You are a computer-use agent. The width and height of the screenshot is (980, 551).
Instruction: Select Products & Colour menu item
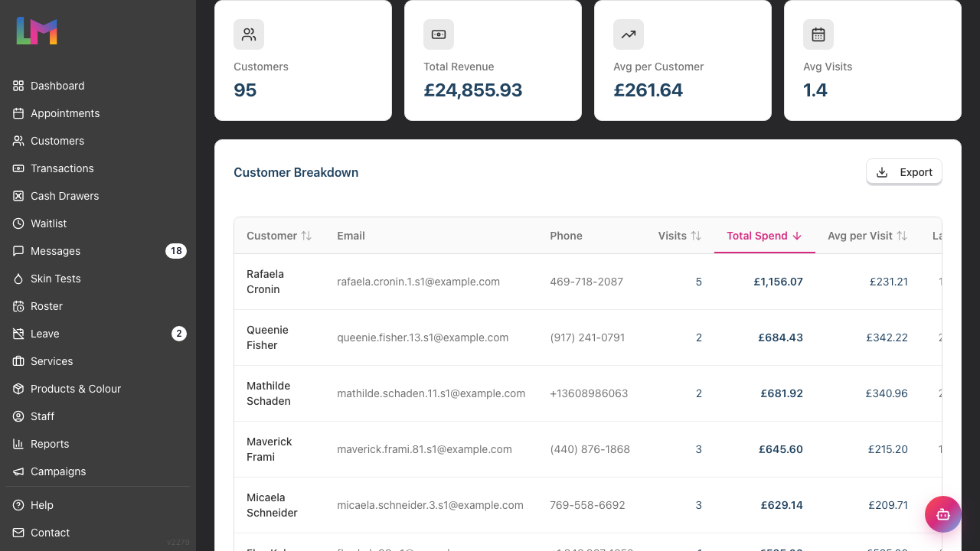point(98,389)
